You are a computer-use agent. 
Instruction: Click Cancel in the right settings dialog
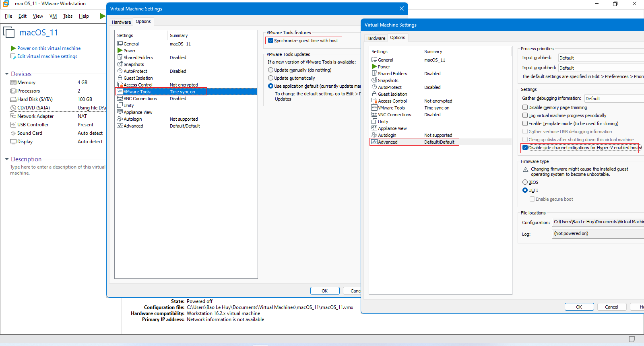pyautogui.click(x=611, y=307)
